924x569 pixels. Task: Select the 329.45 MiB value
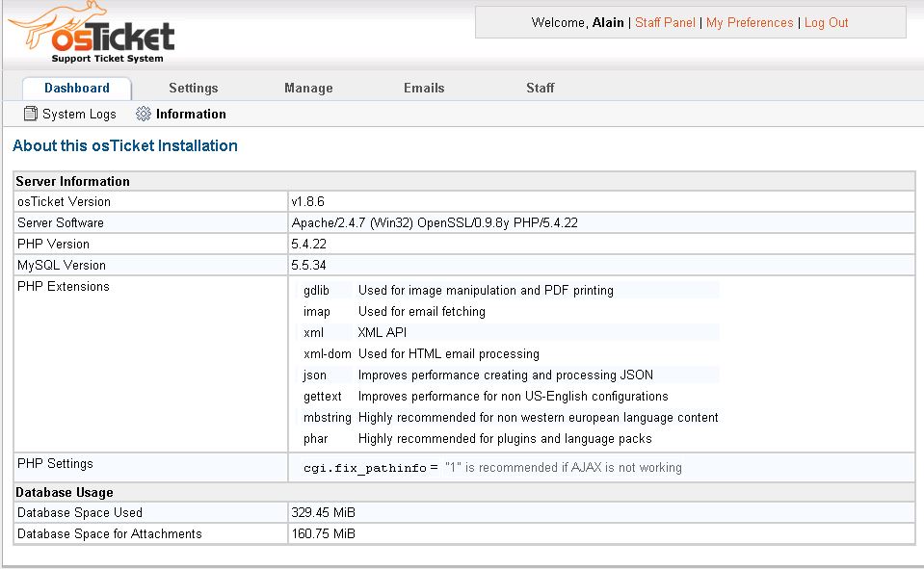(323, 512)
